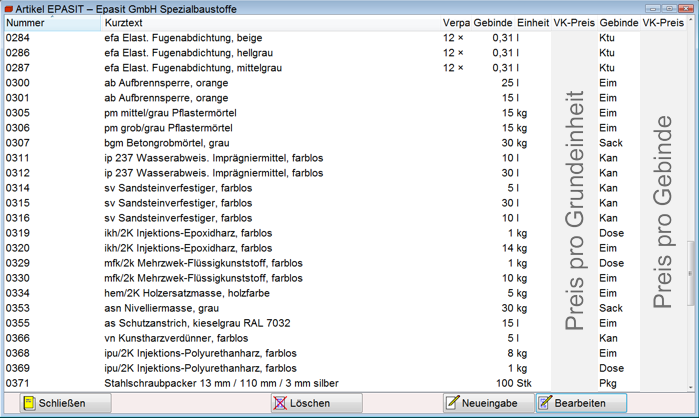This screenshot has height=418, width=699.
Task: Select hem/2K Holzersatzmasse, holzfarbe row
Action: tap(345, 293)
